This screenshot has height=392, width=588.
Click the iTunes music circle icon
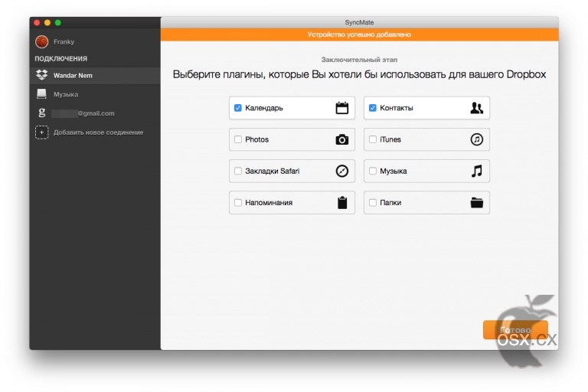pyautogui.click(x=477, y=139)
